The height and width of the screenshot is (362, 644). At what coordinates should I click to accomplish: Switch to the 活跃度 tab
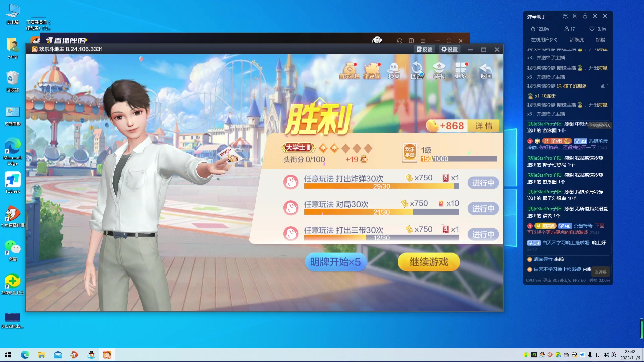pyautogui.click(x=577, y=40)
